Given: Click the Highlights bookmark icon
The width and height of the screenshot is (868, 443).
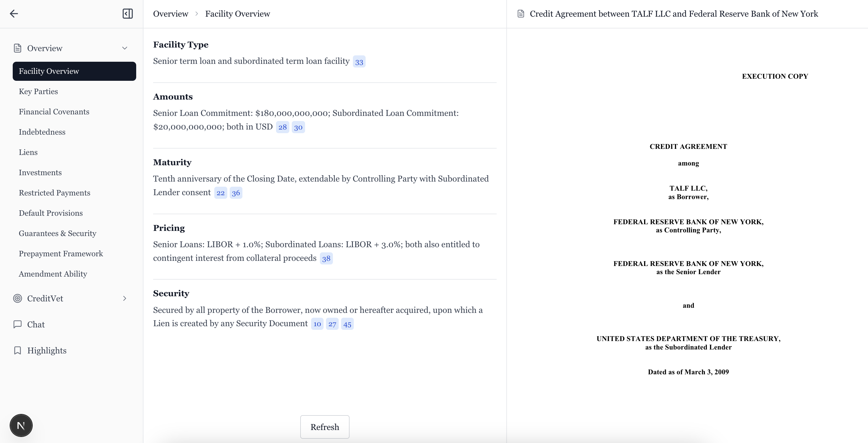Looking at the screenshot, I should [18, 350].
